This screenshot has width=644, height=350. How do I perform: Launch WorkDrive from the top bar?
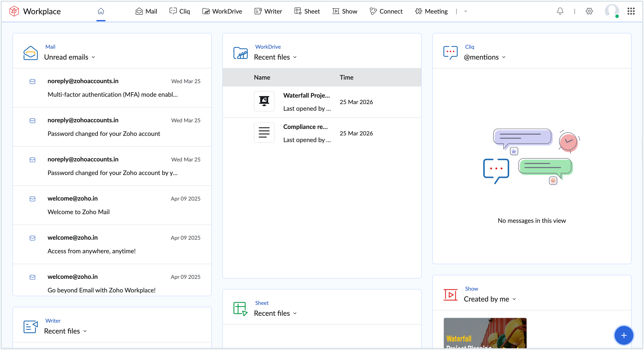[x=222, y=11]
